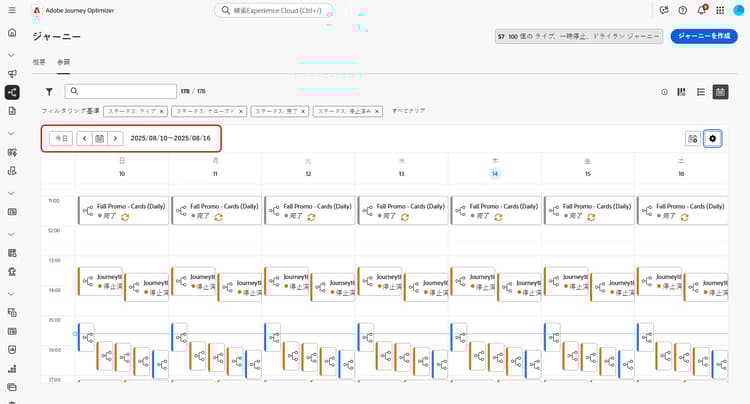This screenshot has height=404, width=750.
Task: Remove the ステータス: 完了 filter chip
Action: (x=303, y=111)
